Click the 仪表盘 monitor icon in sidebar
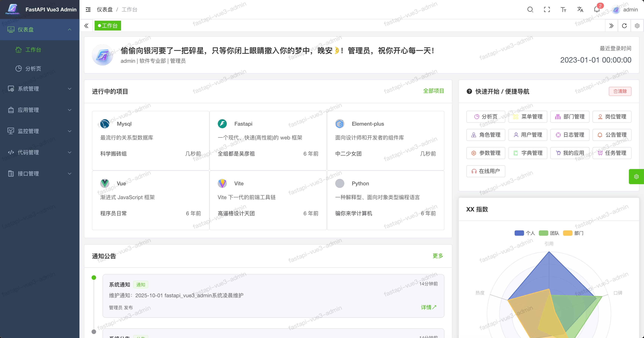This screenshot has width=644, height=338. [11, 30]
